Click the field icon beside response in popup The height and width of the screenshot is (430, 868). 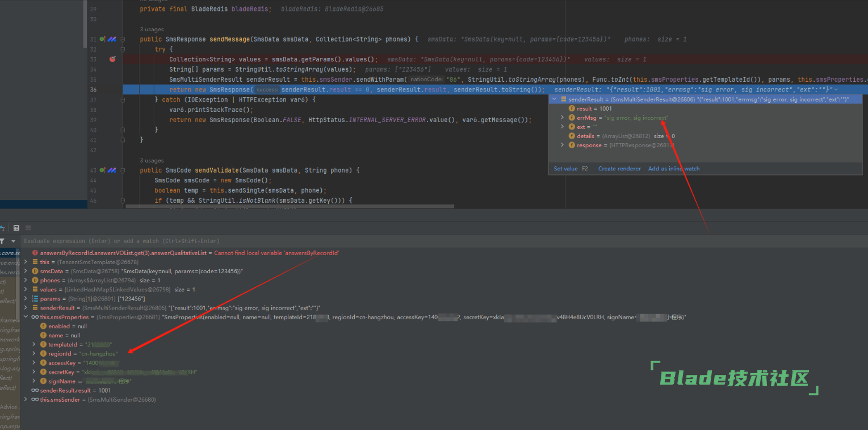click(572, 145)
